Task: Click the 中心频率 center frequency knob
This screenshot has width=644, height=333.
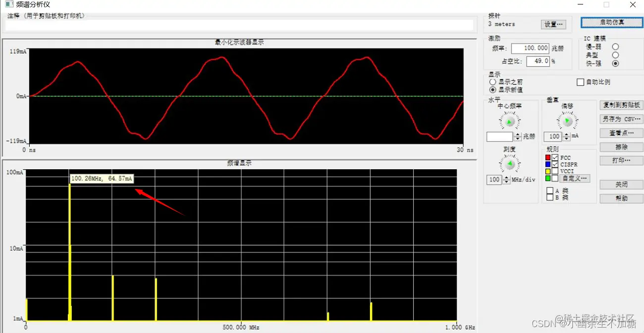Action: coord(509,121)
